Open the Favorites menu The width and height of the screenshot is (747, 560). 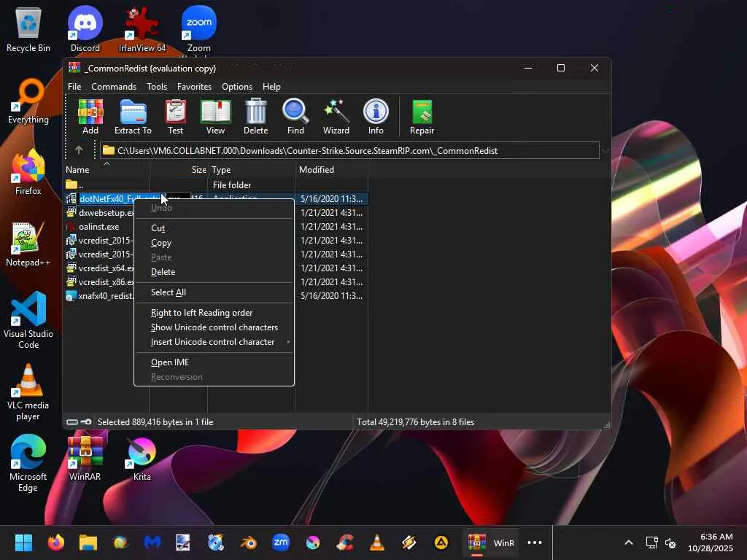(194, 87)
